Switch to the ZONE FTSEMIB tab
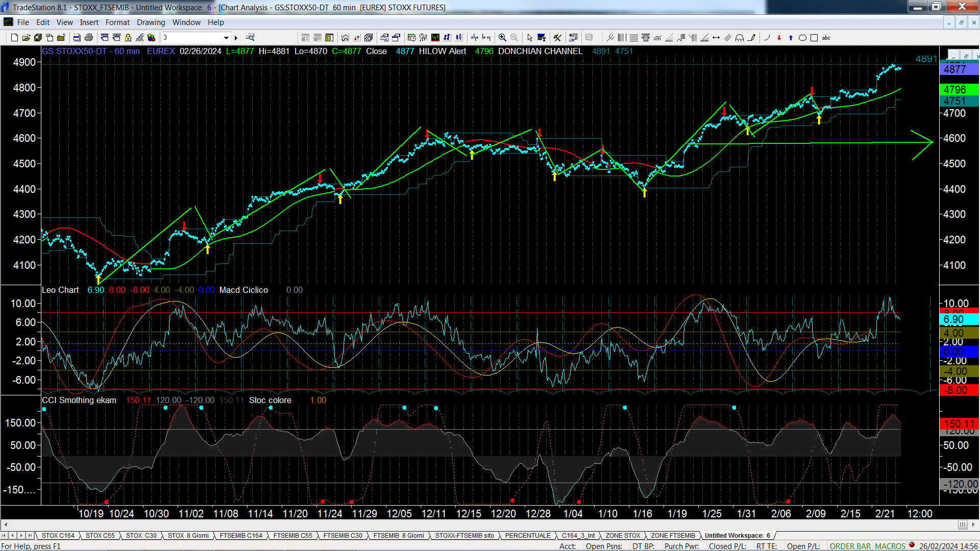Image resolution: width=980 pixels, height=551 pixels. tap(673, 536)
